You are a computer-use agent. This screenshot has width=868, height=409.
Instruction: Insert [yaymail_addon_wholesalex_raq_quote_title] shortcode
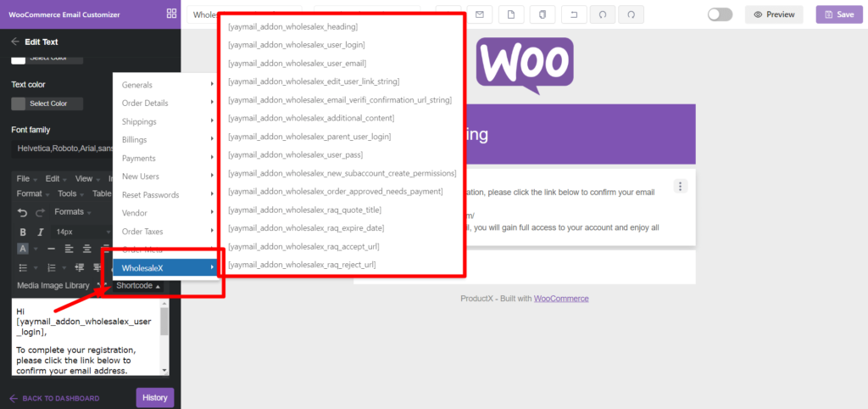tap(304, 210)
